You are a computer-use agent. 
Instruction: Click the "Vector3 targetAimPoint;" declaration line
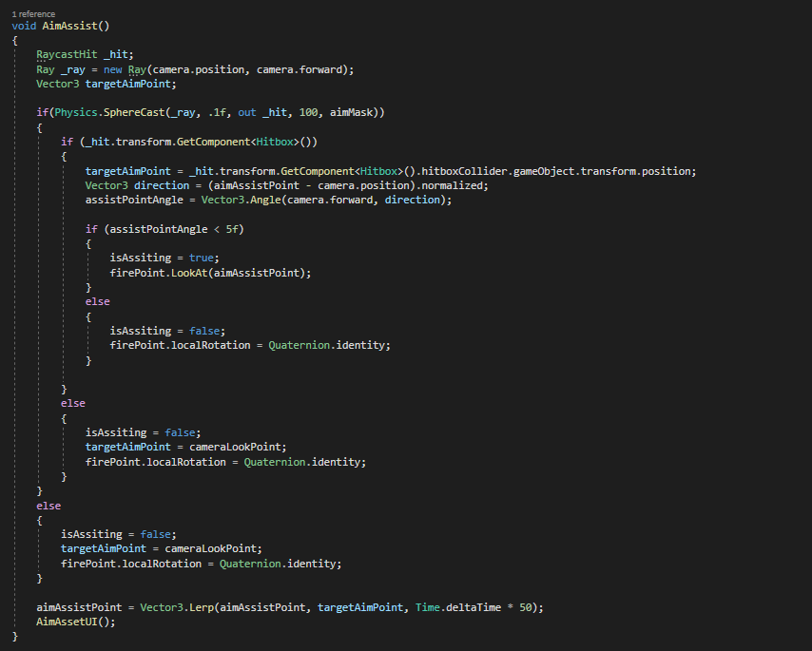tap(106, 84)
